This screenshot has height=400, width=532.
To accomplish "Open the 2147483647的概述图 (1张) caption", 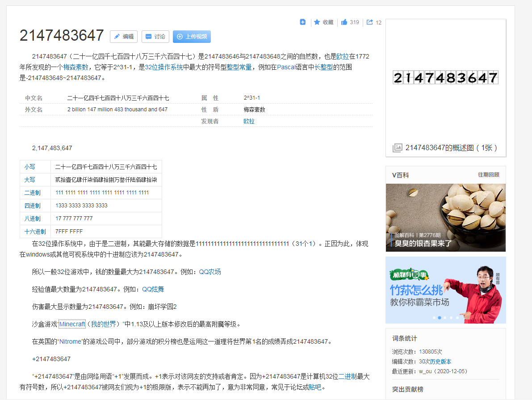I will tap(451, 147).
